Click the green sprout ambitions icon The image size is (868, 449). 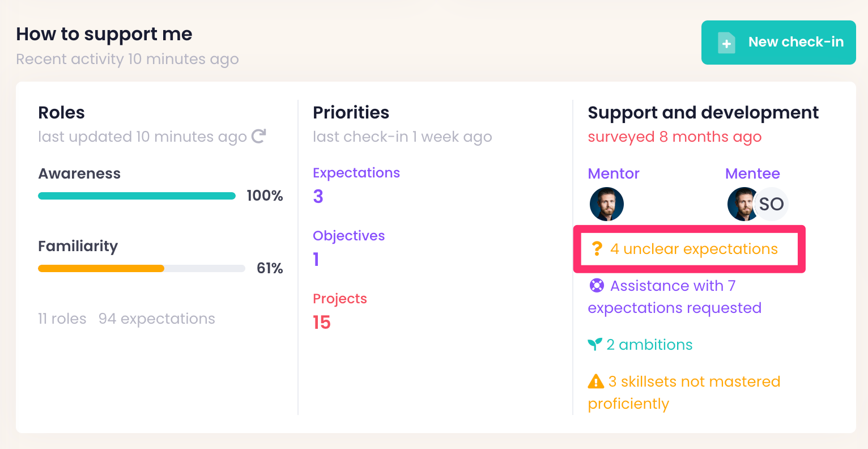594,344
